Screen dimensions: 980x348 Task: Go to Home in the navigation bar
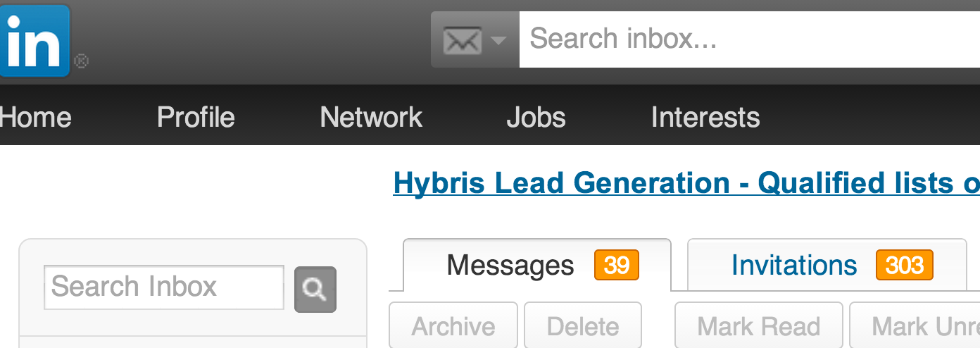click(35, 117)
